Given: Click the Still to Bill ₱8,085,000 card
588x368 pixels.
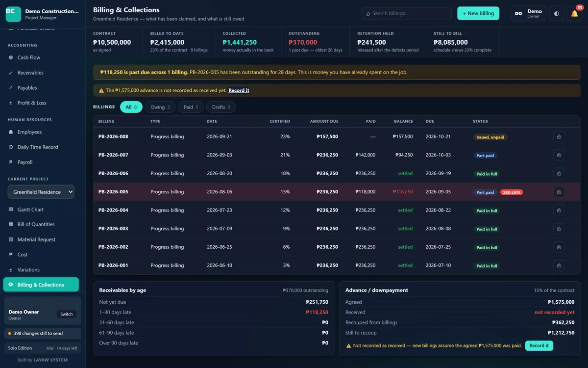Looking at the screenshot, I should click(x=463, y=43).
